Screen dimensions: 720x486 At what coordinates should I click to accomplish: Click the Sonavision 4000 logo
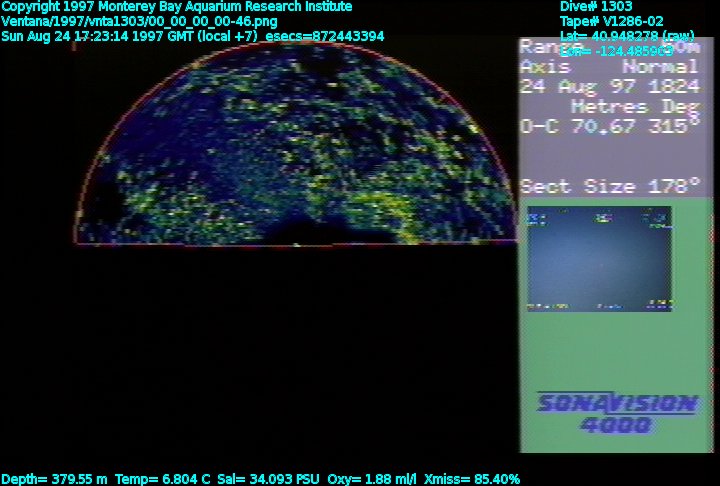point(618,413)
